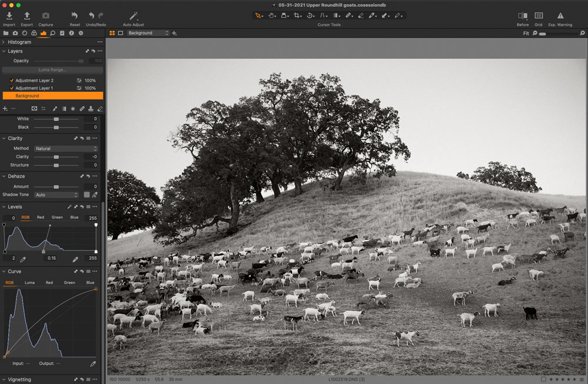Uncheck Adjustment Layer 2 visibility

click(x=12, y=80)
